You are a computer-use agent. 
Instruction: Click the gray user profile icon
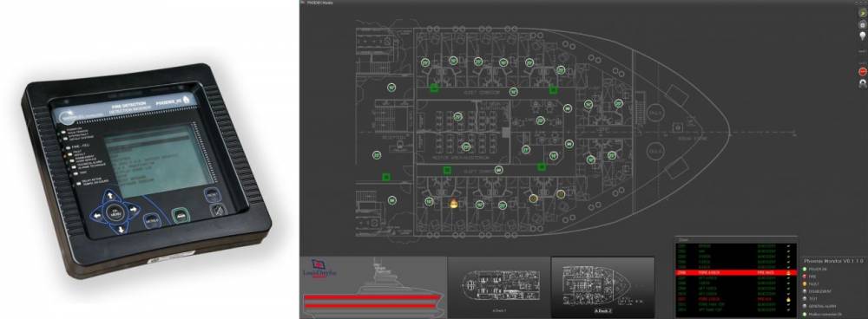pyautogui.click(x=863, y=83)
